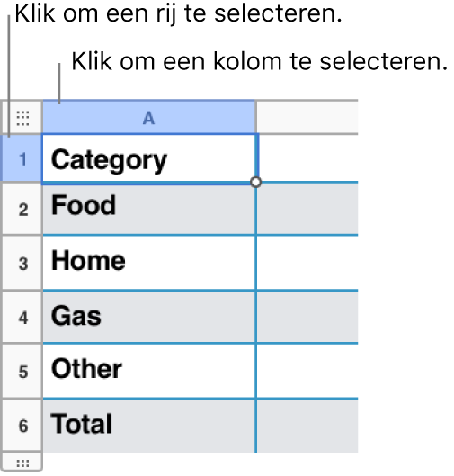Click the Home cell

pos(149,263)
